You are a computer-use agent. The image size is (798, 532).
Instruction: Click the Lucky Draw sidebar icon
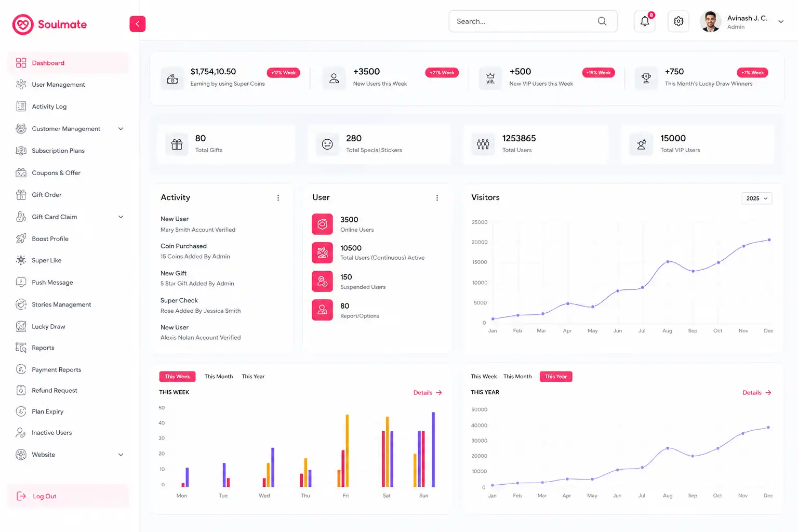tap(21, 326)
